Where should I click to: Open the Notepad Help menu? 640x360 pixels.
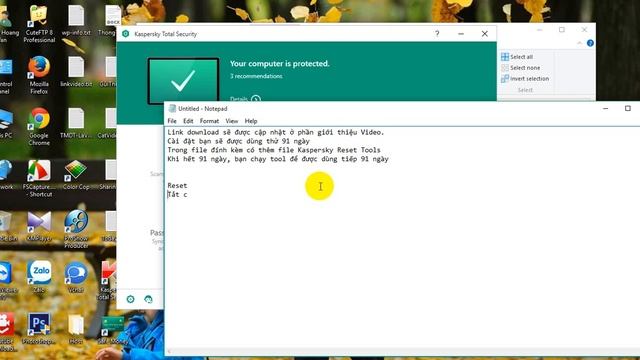(251, 121)
